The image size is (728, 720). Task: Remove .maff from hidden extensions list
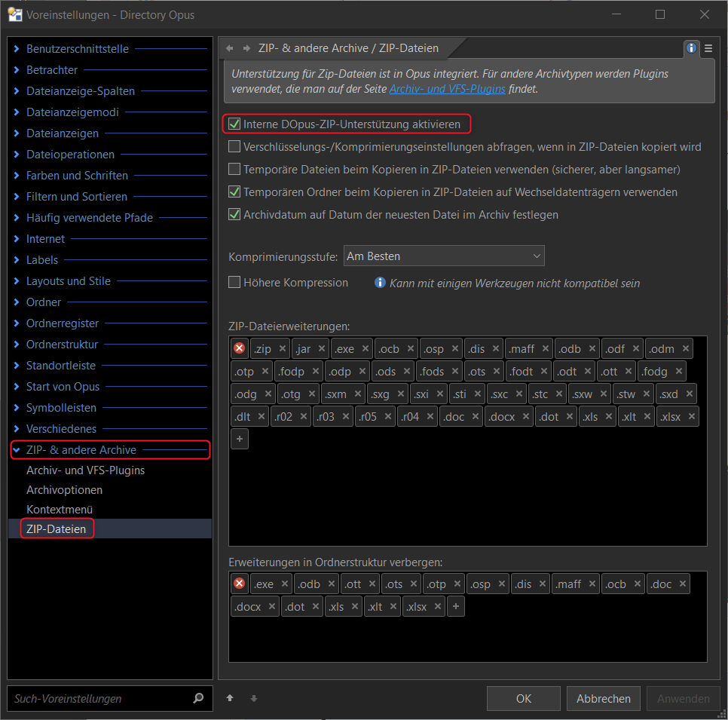[592, 584]
